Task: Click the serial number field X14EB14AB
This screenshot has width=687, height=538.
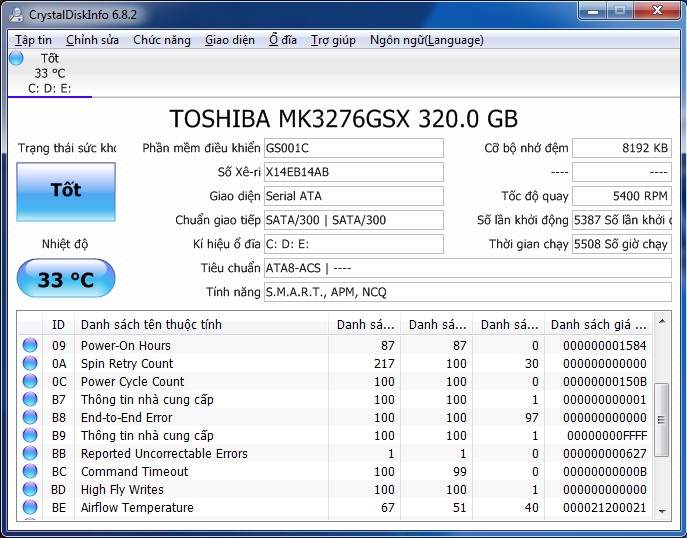Action: [354, 172]
